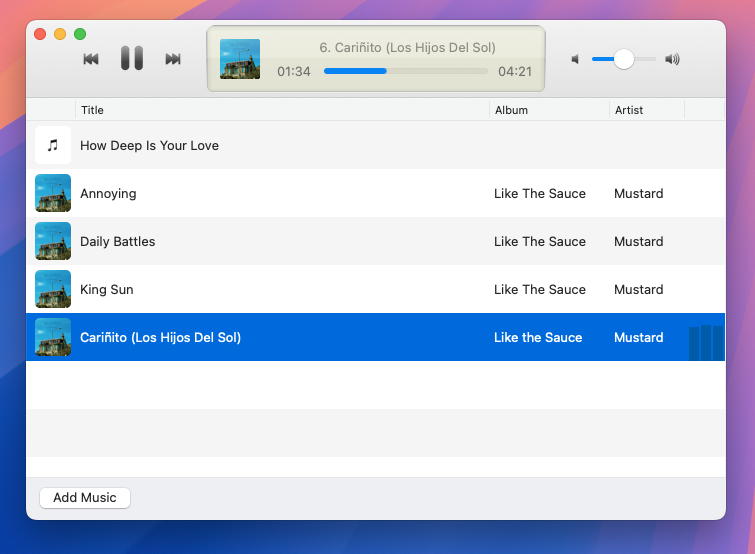Set max volume with loud speaker icon
This screenshot has width=755, height=554.
[x=672, y=59]
